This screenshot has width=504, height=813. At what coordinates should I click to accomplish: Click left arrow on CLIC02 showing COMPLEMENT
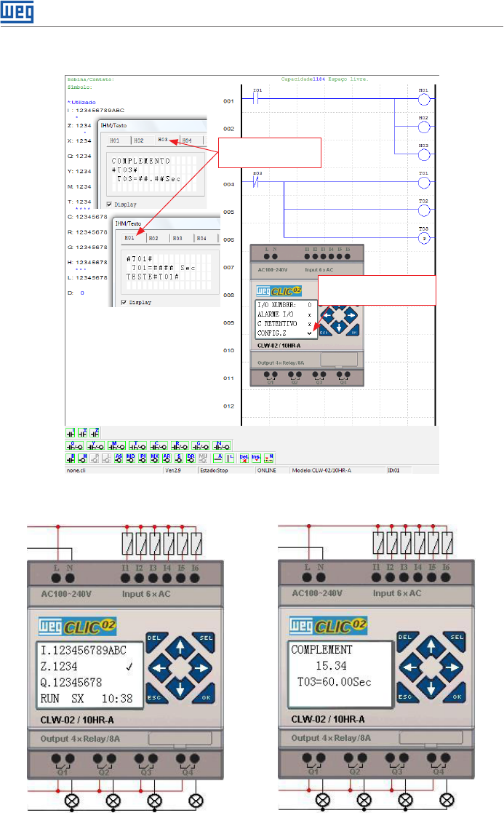coord(409,667)
